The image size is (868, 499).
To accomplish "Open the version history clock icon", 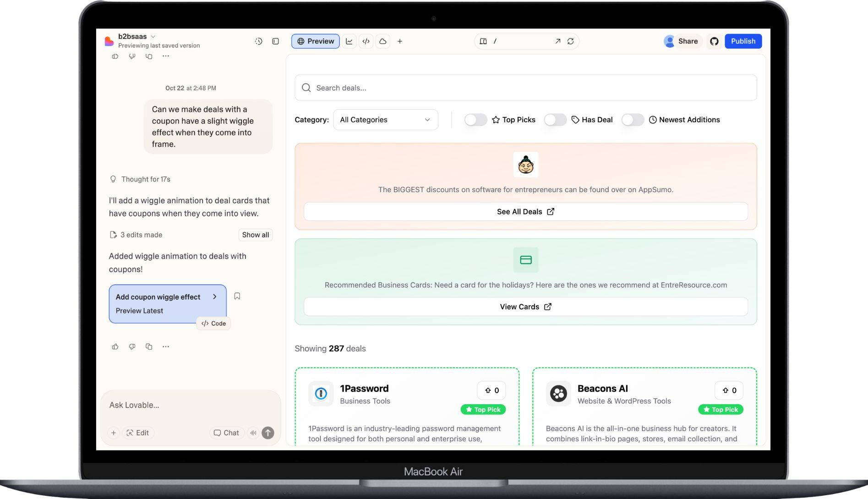I will point(258,41).
